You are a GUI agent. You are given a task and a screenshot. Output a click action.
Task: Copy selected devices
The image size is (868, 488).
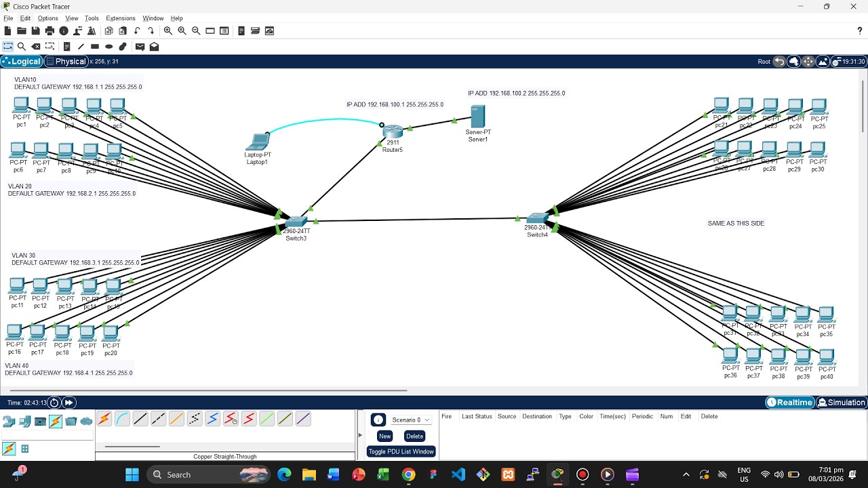point(108,30)
